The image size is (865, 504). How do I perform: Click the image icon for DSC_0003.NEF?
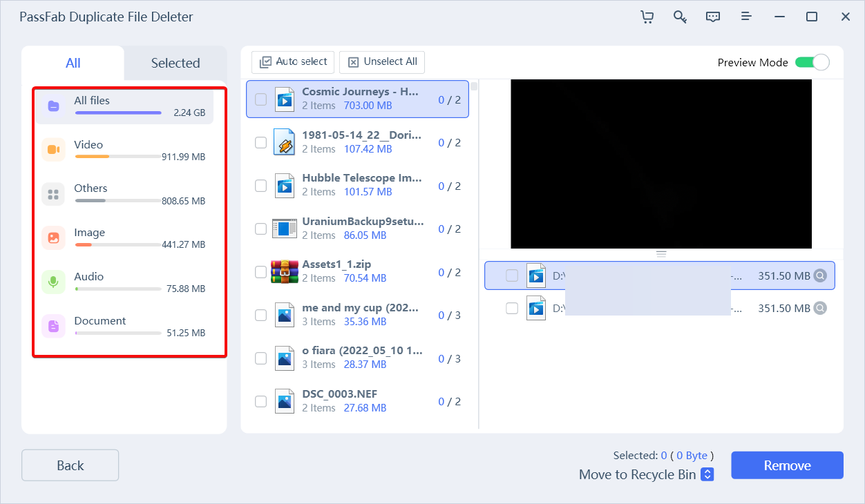click(x=284, y=401)
